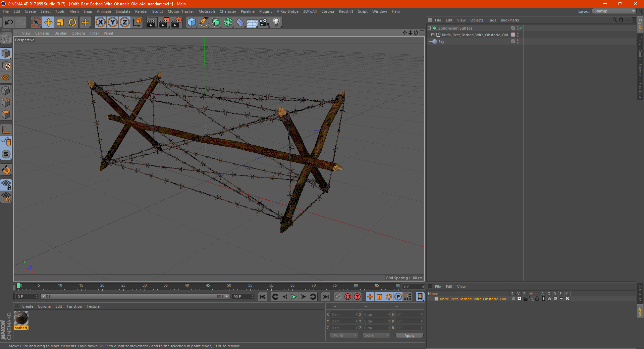Open Edit Render Settings icon
644x349 pixels.
[x=176, y=22]
